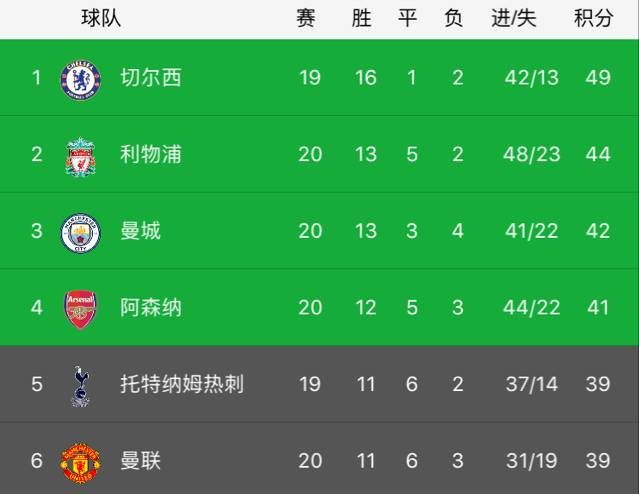Click the 胜 column header
Screen dimensions: 639x494
coord(361,18)
